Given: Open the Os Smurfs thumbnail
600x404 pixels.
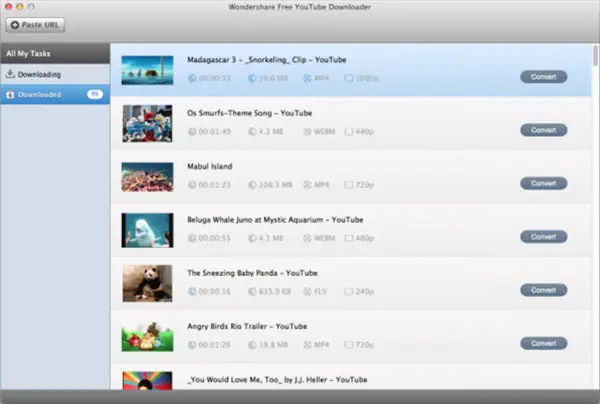Looking at the screenshot, I should tap(147, 124).
